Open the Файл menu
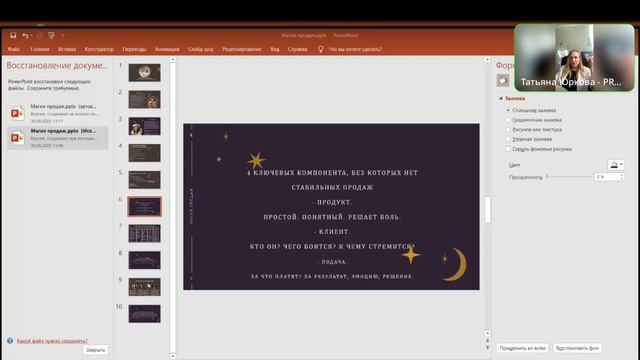 14,49
